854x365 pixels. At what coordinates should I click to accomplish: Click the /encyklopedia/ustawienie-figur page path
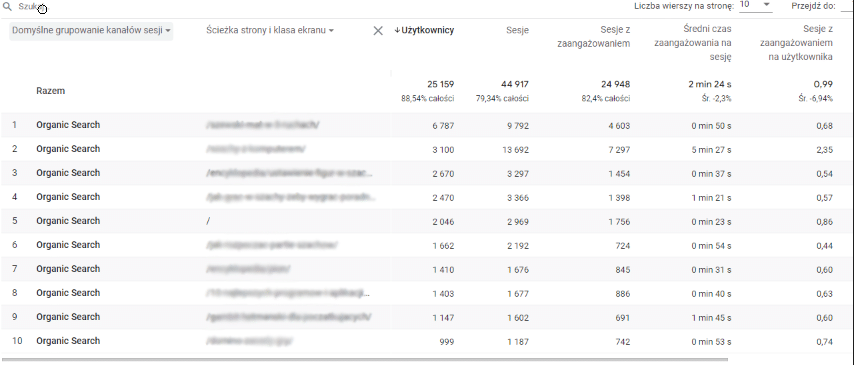(x=290, y=173)
